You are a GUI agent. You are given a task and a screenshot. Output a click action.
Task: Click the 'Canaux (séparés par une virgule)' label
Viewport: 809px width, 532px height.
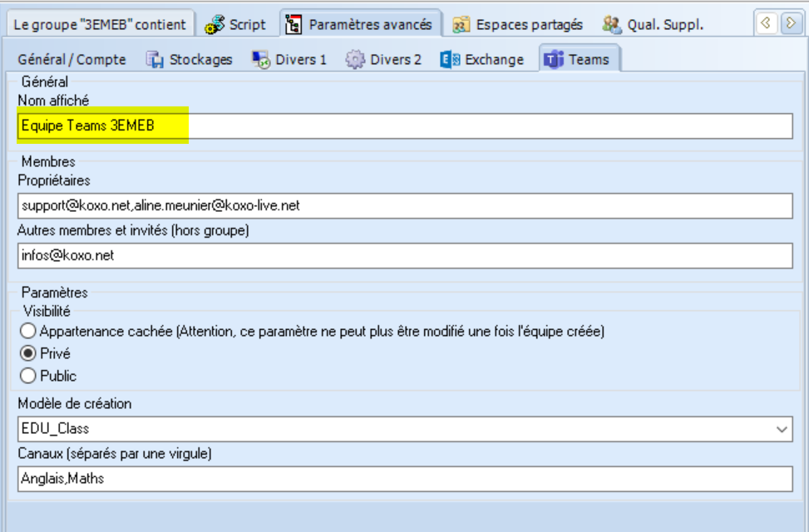pos(115,454)
